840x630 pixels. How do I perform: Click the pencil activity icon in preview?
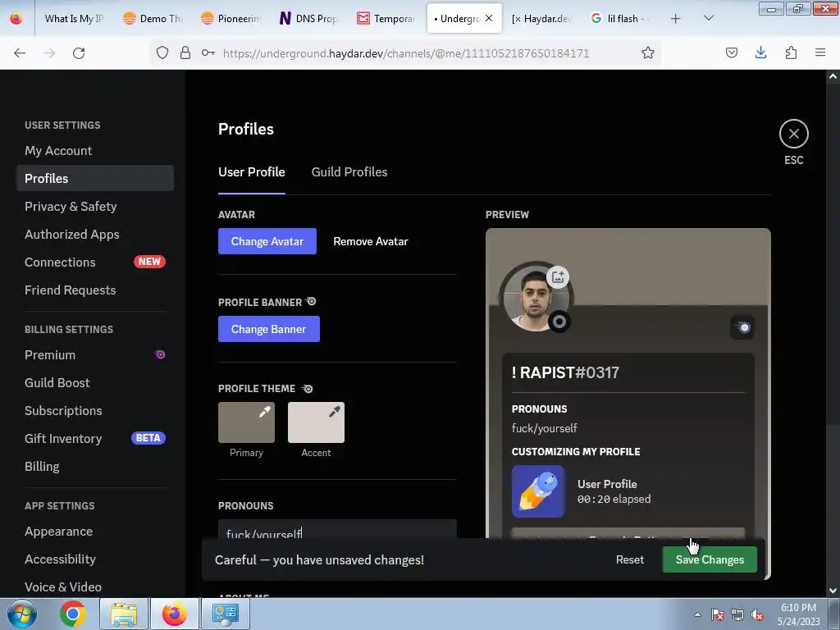click(x=538, y=491)
